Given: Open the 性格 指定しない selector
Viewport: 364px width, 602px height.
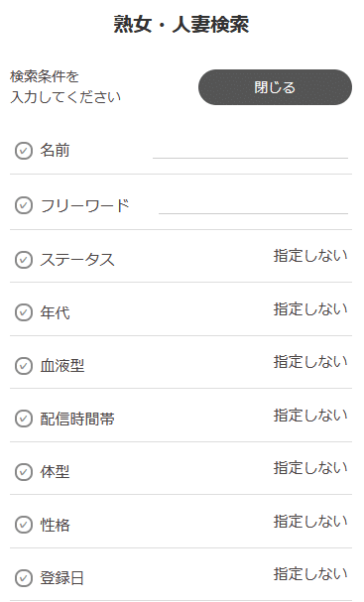Looking at the screenshot, I should pos(310,522).
